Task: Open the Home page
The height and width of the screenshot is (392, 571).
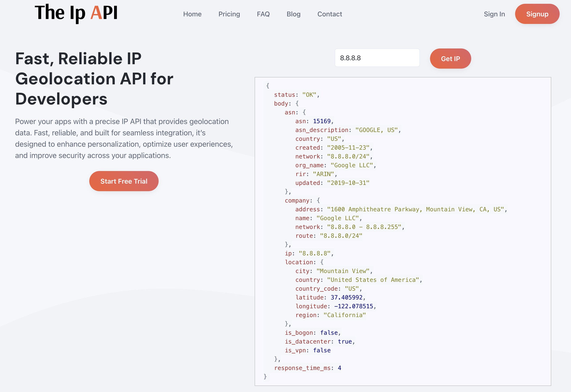Action: coord(193,14)
